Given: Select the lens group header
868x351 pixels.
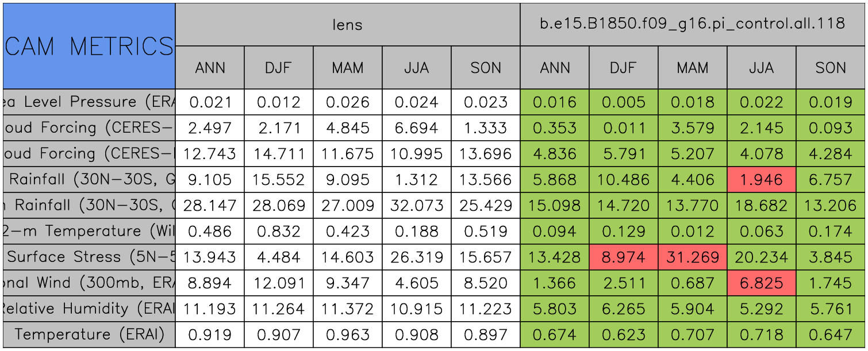Looking at the screenshot, I should (347, 24).
